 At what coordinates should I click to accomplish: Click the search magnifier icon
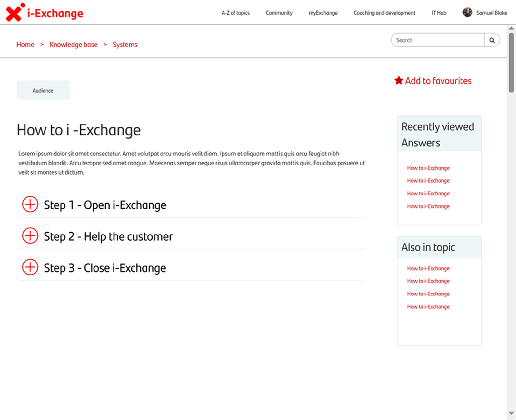coord(492,40)
